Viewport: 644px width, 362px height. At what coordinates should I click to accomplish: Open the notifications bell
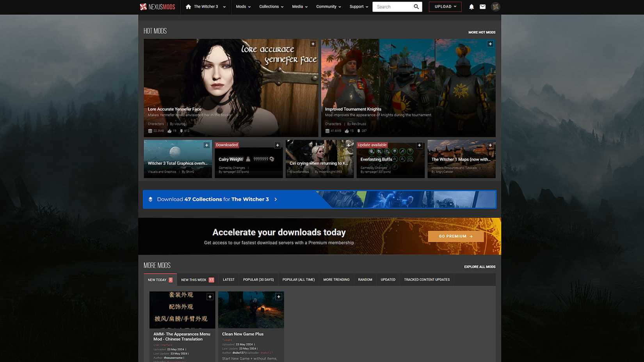pos(471,7)
